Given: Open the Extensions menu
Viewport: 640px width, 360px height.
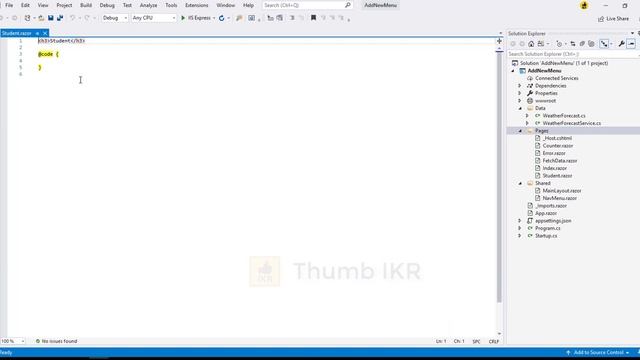Looking at the screenshot, I should click(x=196, y=5).
